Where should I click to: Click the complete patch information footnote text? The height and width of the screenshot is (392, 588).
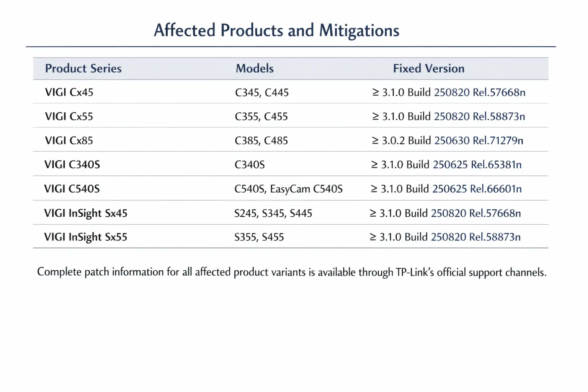pyautogui.click(x=292, y=272)
